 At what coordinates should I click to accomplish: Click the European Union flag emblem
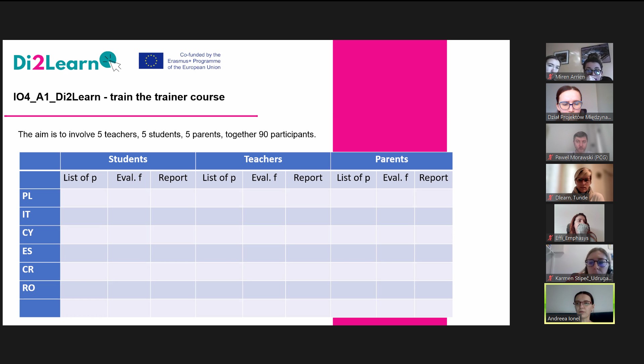click(151, 61)
